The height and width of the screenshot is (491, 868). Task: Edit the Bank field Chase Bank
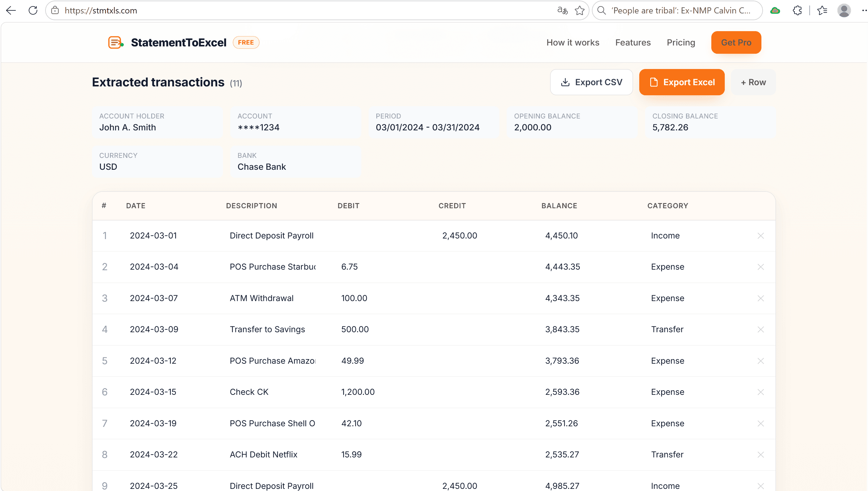[x=296, y=162]
